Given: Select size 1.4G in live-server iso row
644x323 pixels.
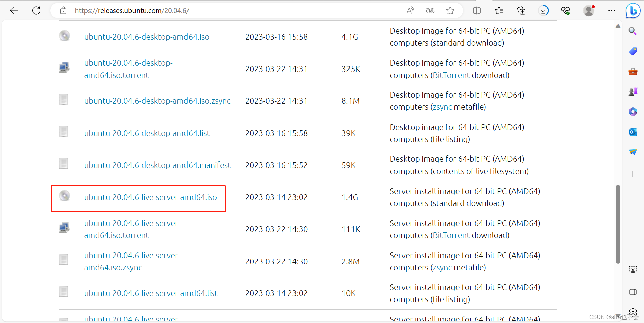Looking at the screenshot, I should point(350,197).
